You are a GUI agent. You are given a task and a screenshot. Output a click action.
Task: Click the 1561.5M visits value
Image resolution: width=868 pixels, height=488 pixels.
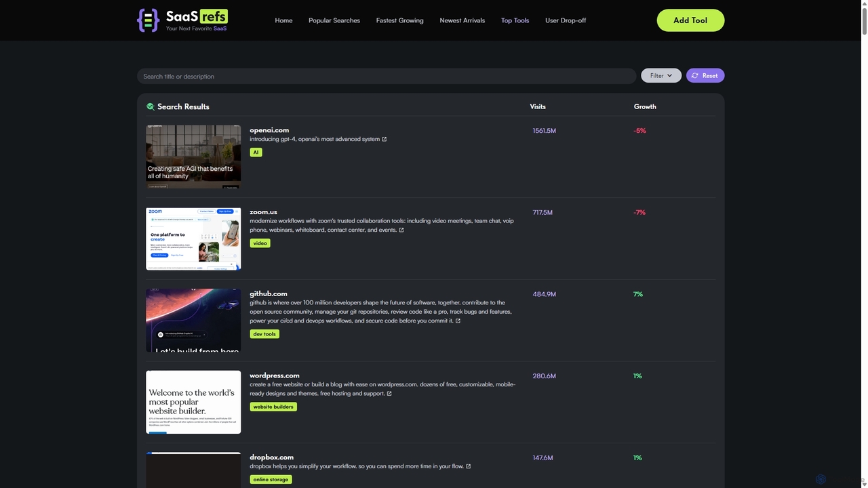click(545, 131)
